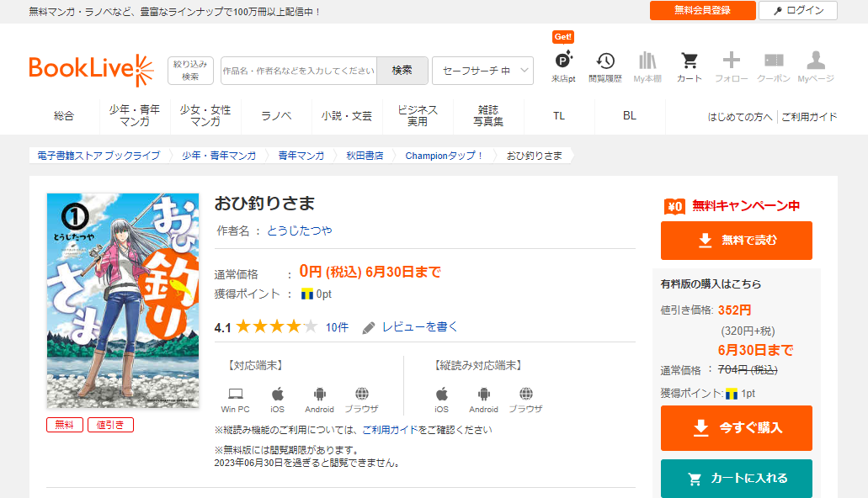Select the 少年・青年マンガ navigation tab
The image size is (868, 498).
pyautogui.click(x=135, y=116)
